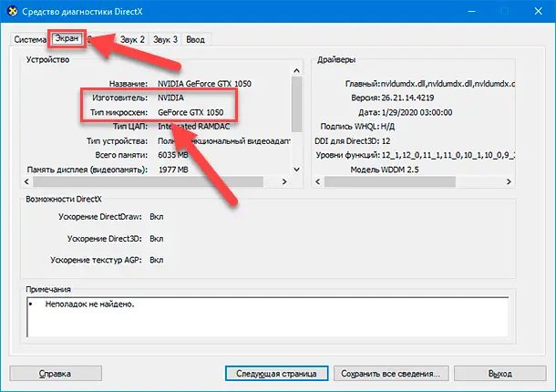
Task: Click the Устройство horizontal scrollbar thumb
Action: point(149,181)
